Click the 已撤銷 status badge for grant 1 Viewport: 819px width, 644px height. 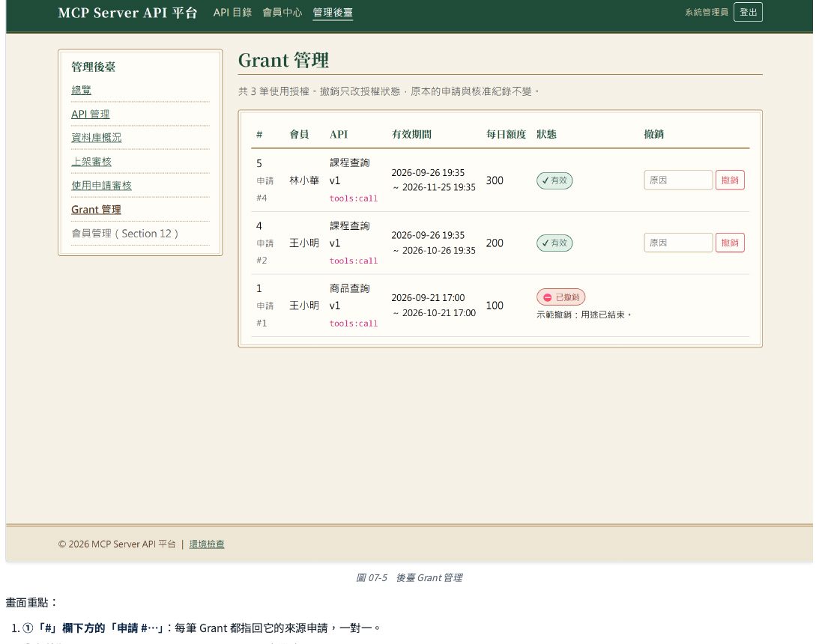point(560,297)
